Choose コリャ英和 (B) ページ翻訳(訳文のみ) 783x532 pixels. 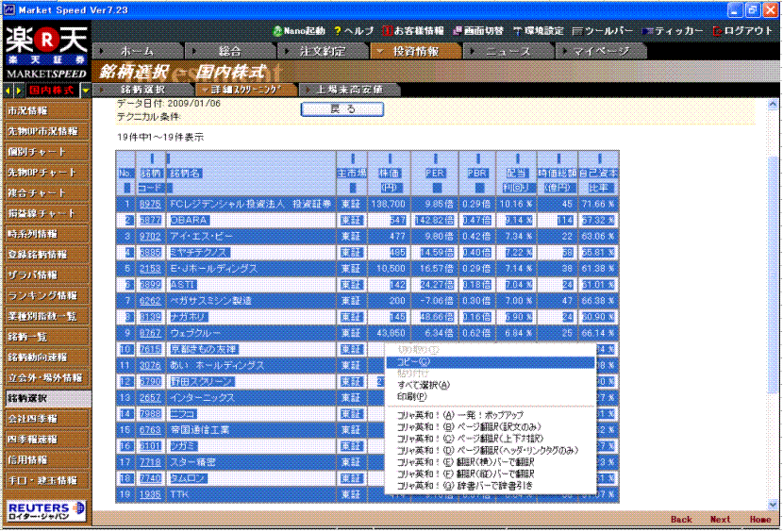(490, 427)
